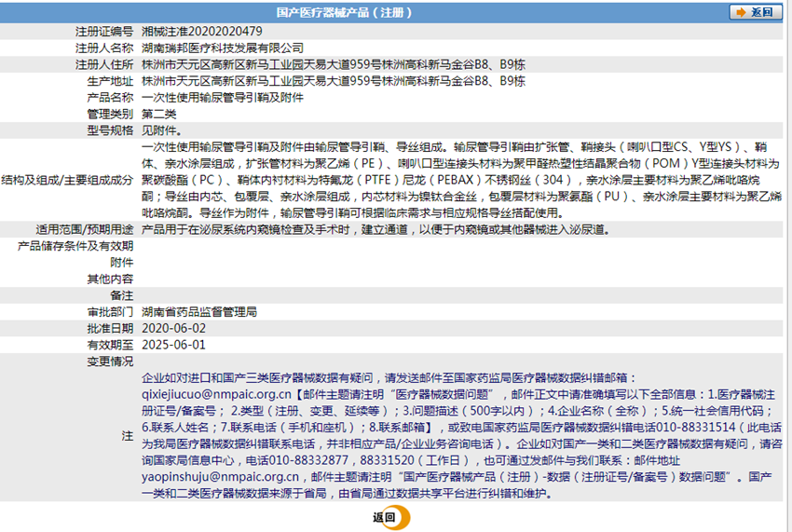Click the 生产地址 label
The height and width of the screenshot is (532, 792).
click(110, 81)
